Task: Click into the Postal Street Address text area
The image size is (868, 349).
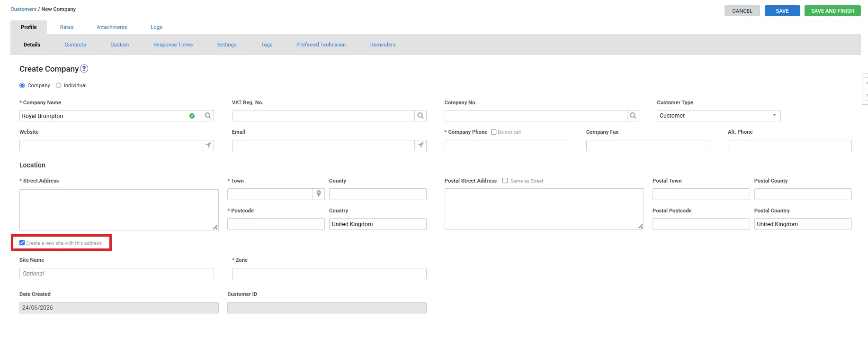Action: tap(544, 209)
